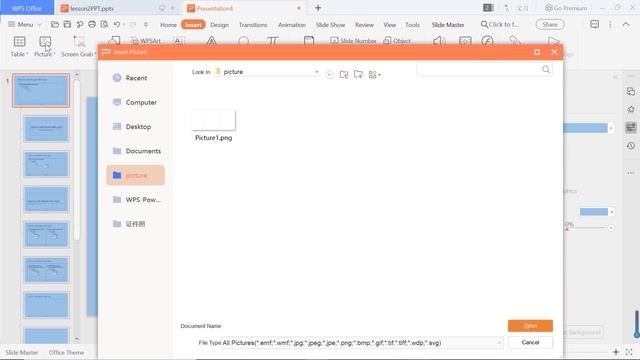
Task: Click the Print Preview icon in quick access toolbar
Action: pos(104,24)
